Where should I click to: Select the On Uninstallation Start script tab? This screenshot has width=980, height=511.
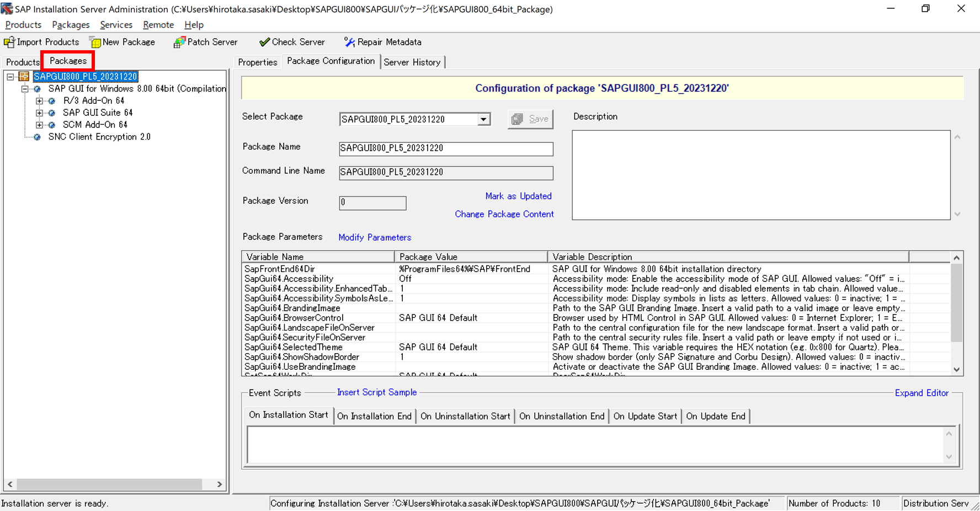(x=465, y=417)
